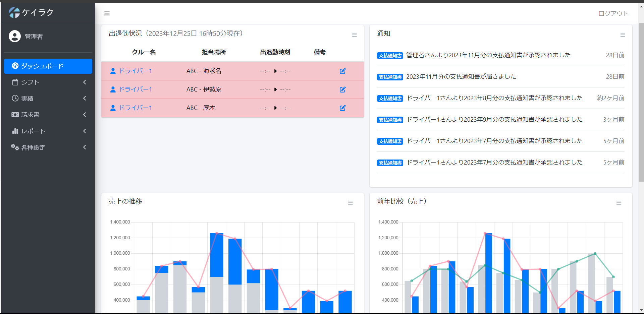Click the シフト calendar icon
The width and height of the screenshot is (644, 314).
click(15, 82)
